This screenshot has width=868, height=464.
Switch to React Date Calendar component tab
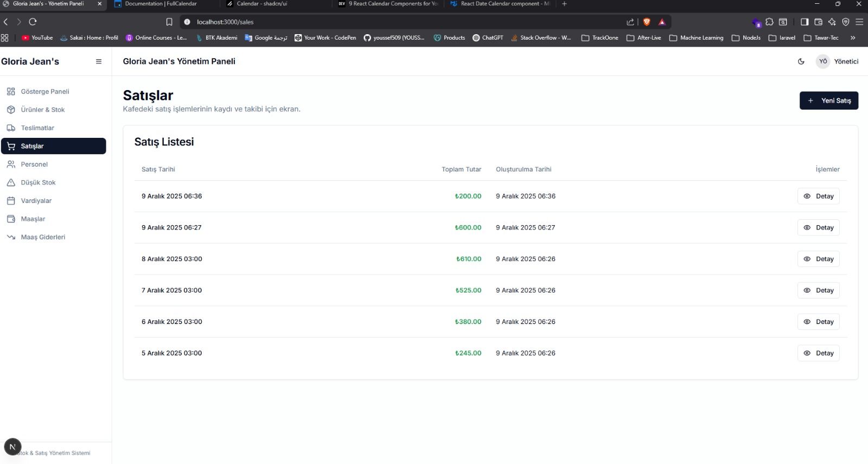[x=500, y=4]
